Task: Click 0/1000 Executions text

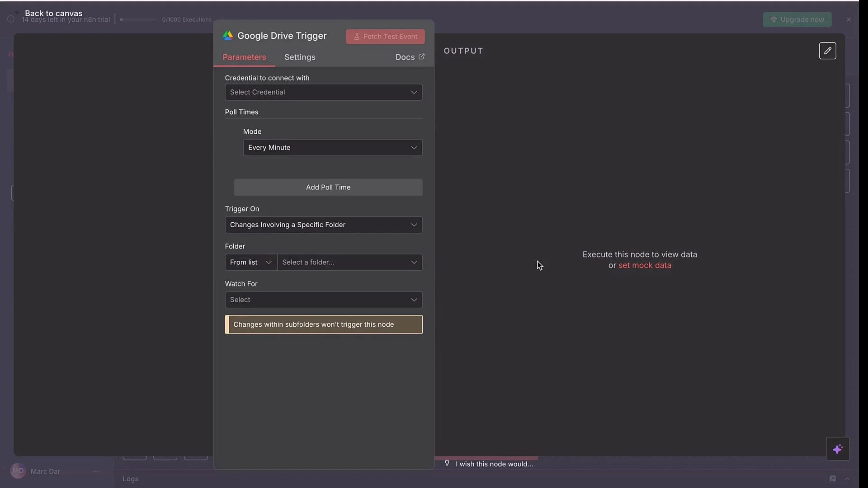Action: tap(187, 19)
